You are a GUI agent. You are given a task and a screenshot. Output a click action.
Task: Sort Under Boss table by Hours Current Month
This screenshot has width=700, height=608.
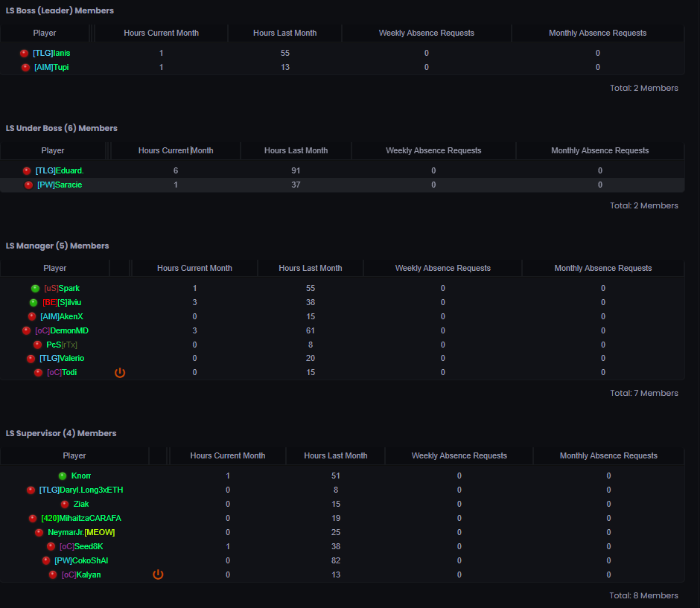176,150
